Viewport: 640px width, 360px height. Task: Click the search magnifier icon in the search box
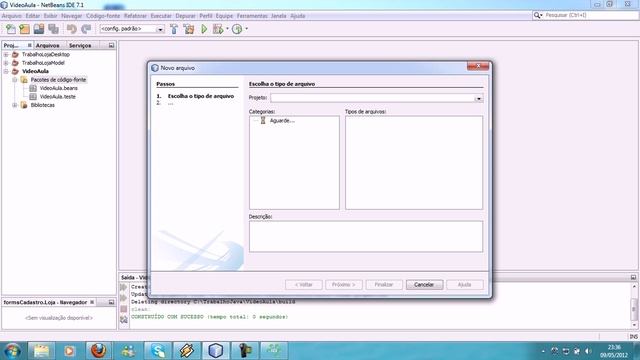(x=537, y=15)
